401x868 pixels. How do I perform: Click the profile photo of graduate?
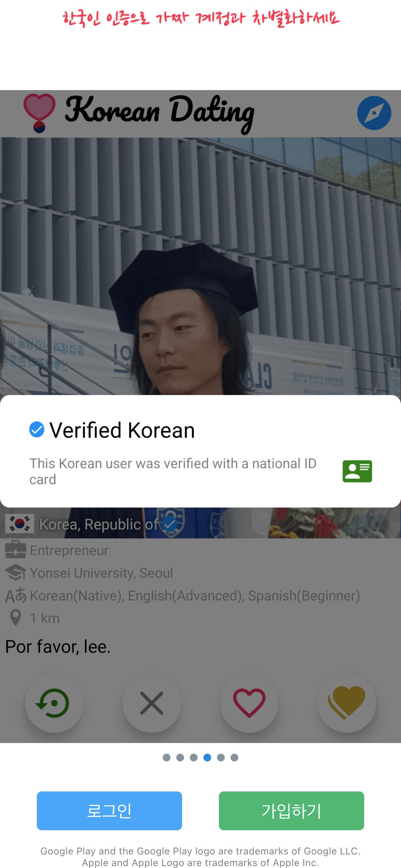200,266
